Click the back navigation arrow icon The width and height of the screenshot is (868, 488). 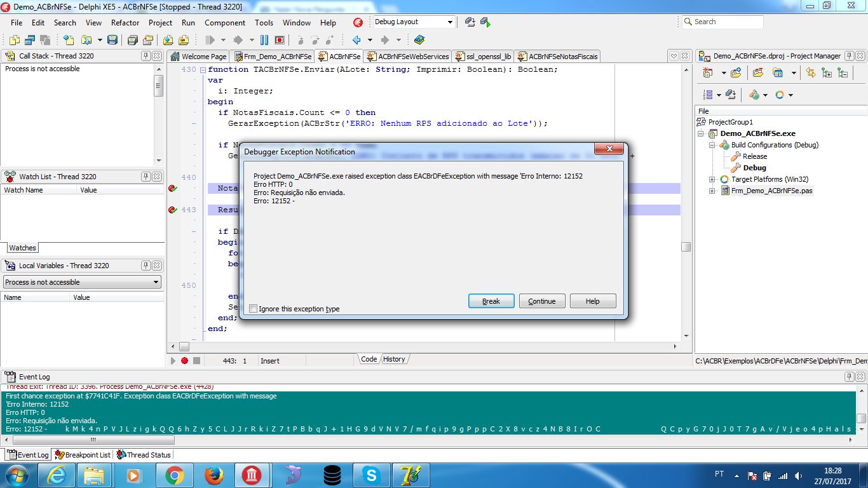click(x=357, y=40)
